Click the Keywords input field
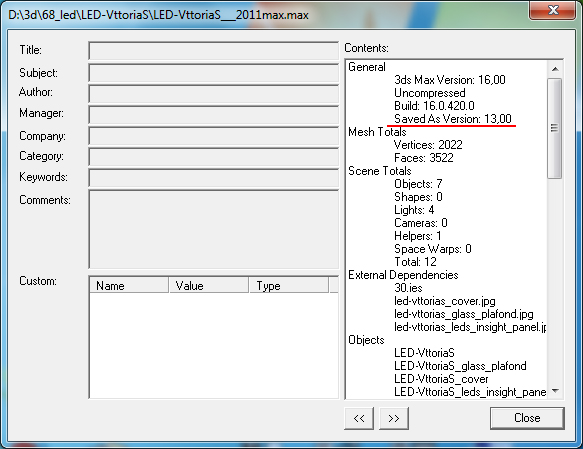This screenshot has width=583, height=449. coord(213,178)
